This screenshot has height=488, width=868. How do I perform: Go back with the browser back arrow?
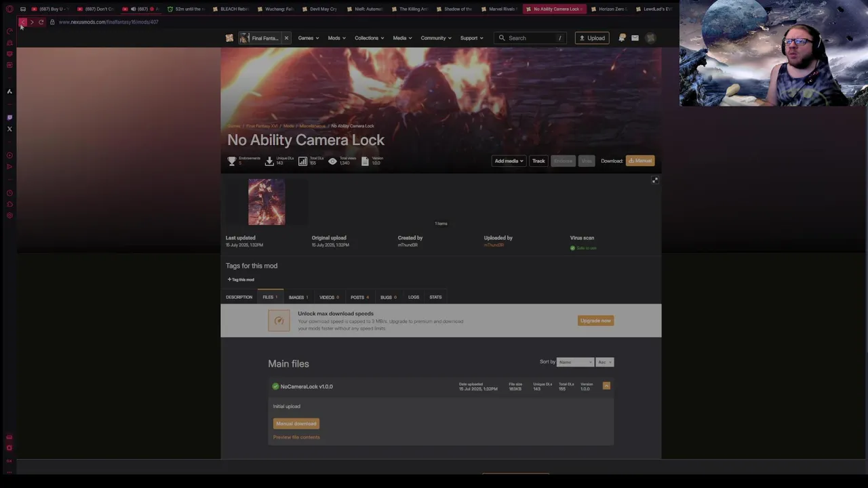(22, 22)
